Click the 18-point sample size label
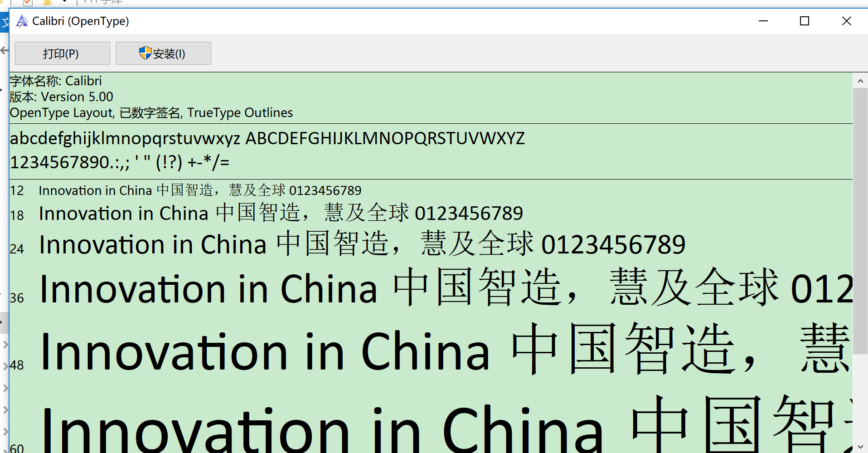Viewport: 868px width, 453px height. click(17, 215)
